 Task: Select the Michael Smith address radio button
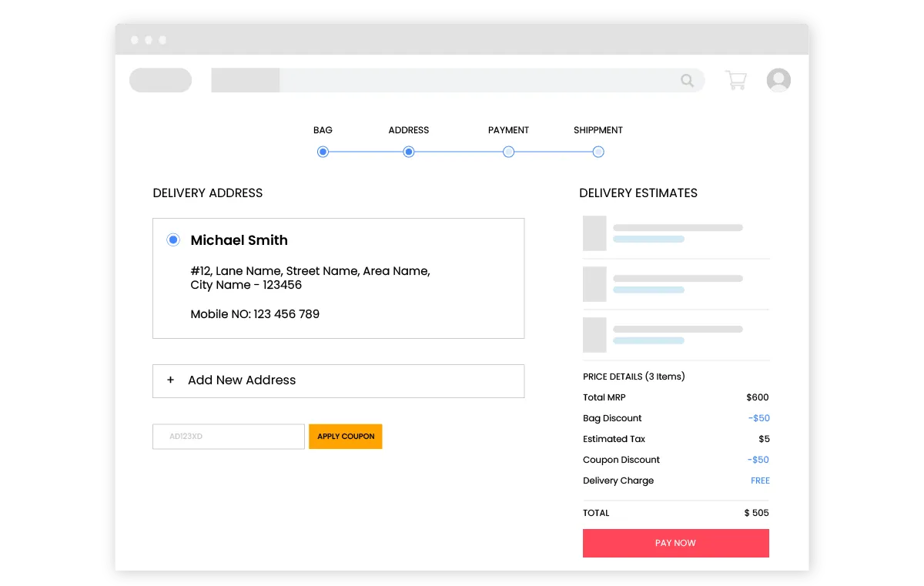[173, 240]
